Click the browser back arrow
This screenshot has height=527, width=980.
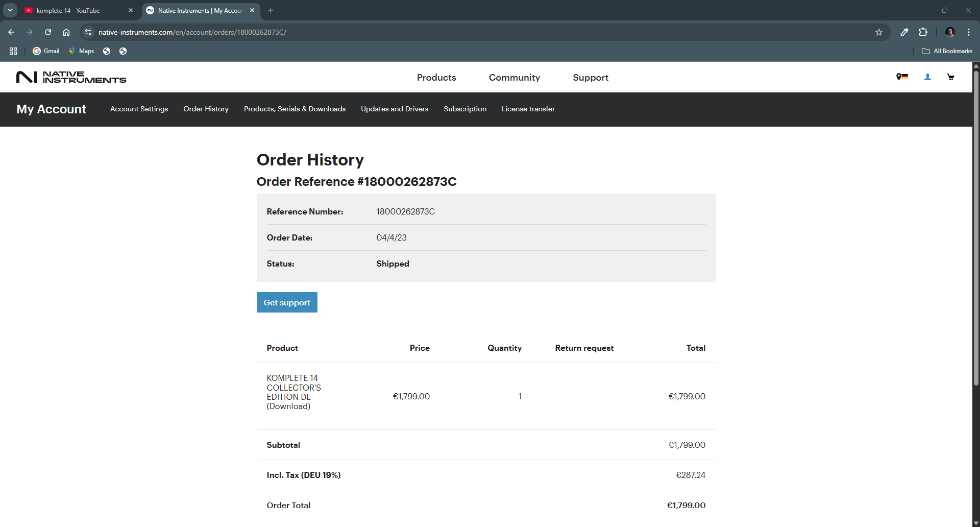[11, 32]
